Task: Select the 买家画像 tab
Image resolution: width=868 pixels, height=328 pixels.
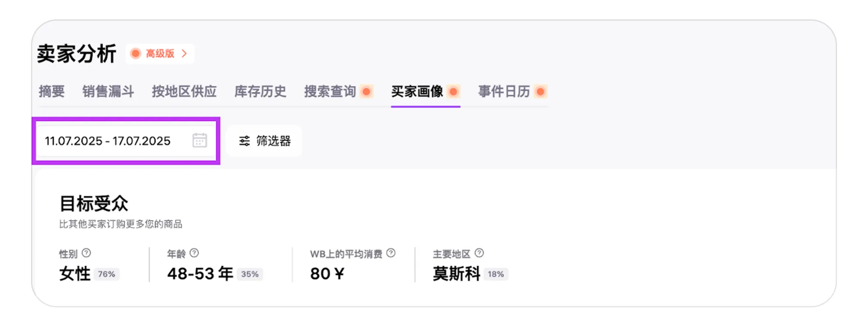Action: coord(417,92)
